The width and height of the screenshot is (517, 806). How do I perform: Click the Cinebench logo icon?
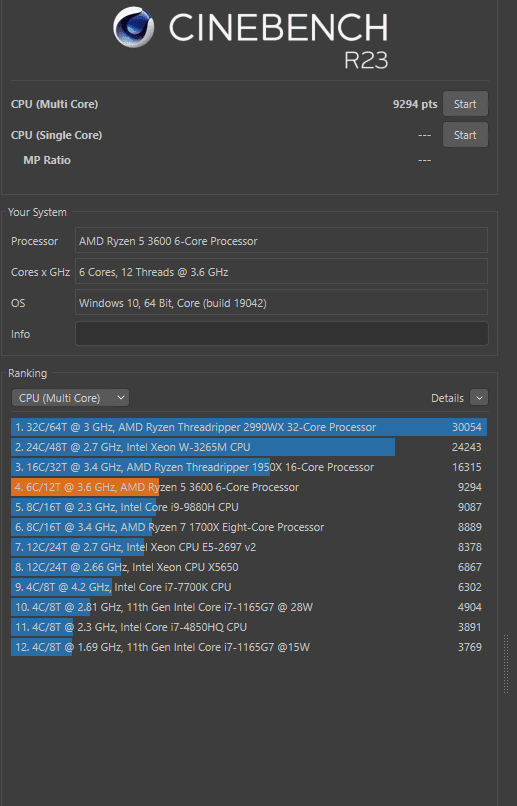point(134,27)
